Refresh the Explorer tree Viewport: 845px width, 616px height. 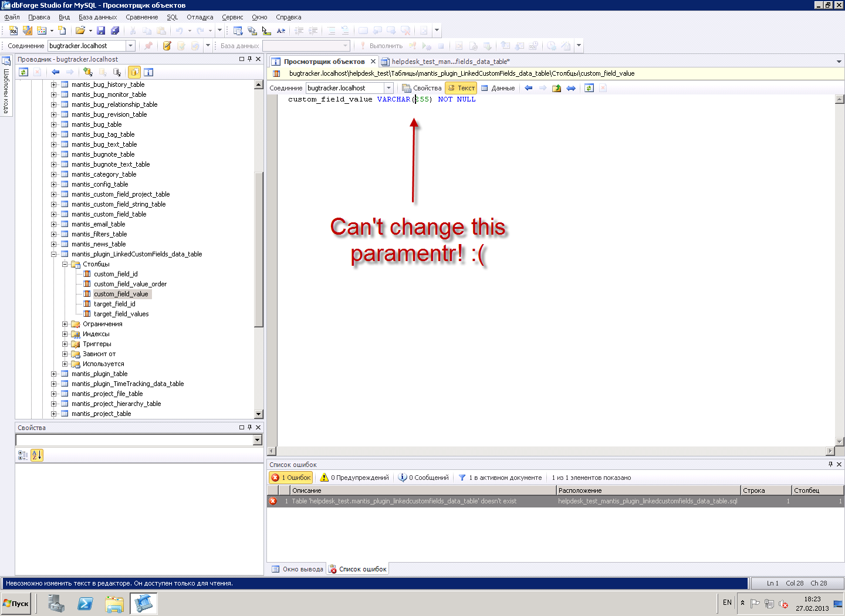coord(23,72)
